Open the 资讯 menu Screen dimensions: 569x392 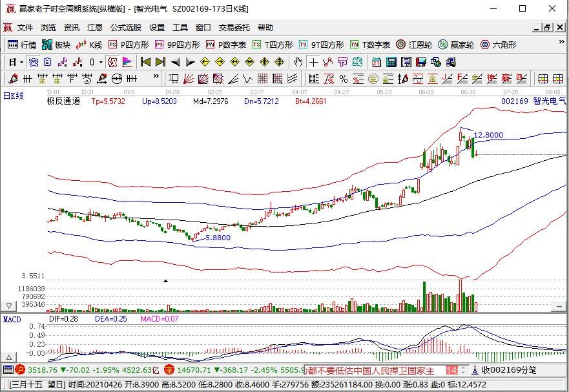tap(72, 28)
